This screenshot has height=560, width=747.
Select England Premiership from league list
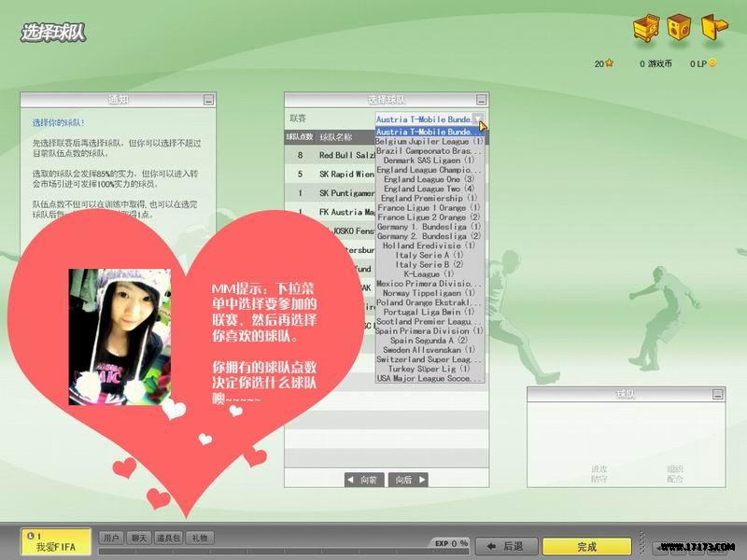tap(429, 198)
